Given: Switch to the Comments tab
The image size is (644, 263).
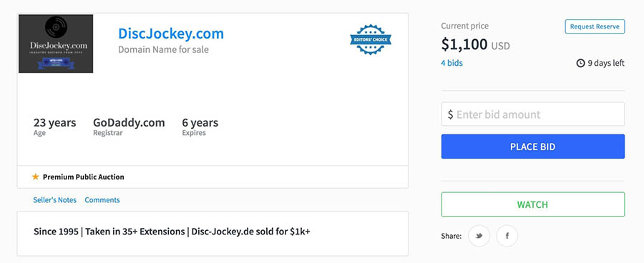Looking at the screenshot, I should click(102, 200).
